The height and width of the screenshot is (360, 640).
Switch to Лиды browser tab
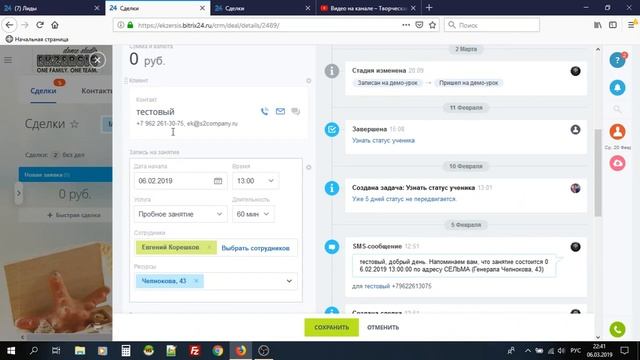pos(52,8)
